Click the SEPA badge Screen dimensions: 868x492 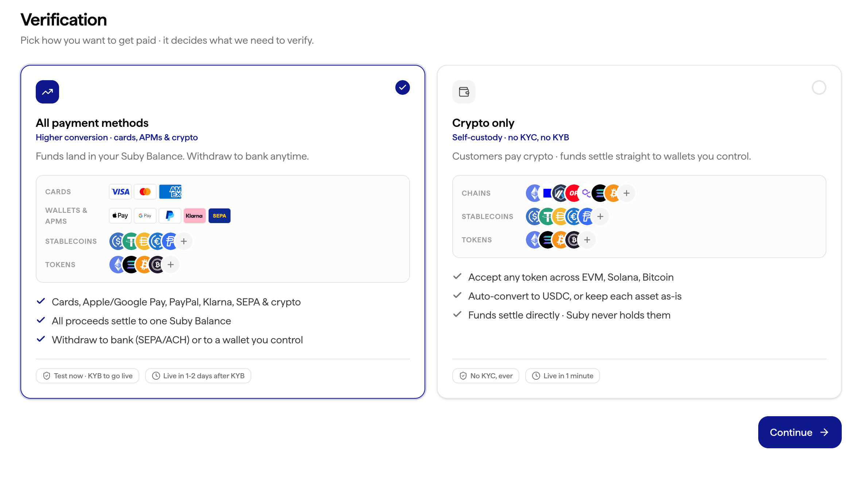pos(220,216)
